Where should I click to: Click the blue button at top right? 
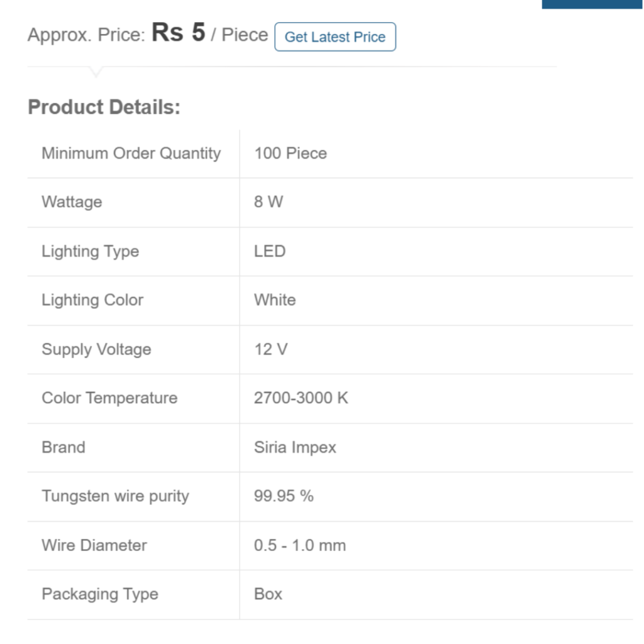pyautogui.click(x=591, y=3)
